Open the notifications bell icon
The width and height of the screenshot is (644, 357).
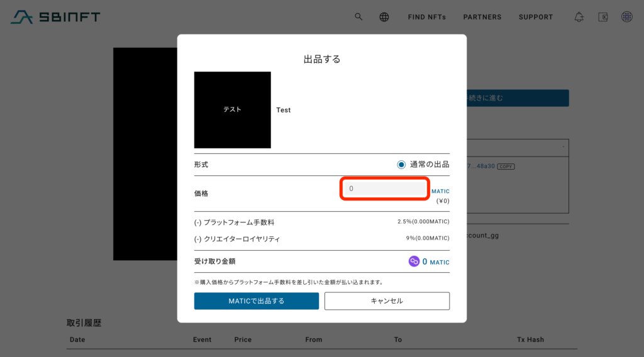pos(579,17)
